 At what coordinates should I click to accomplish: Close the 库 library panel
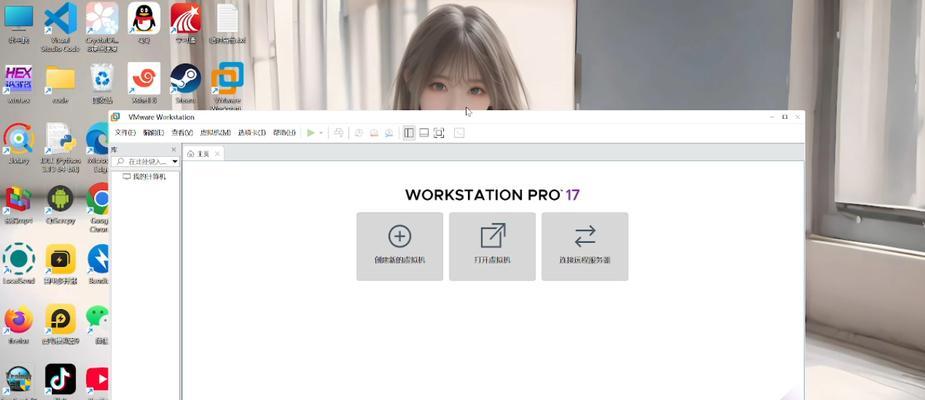tap(173, 150)
